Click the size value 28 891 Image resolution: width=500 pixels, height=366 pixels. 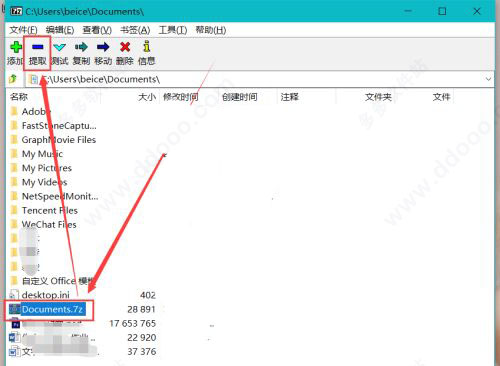pos(141,309)
